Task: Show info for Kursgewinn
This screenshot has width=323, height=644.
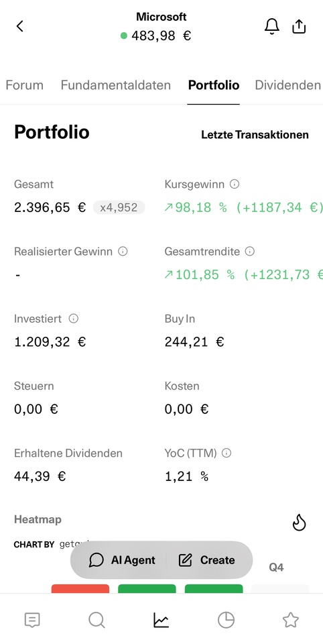Action: pos(235,184)
